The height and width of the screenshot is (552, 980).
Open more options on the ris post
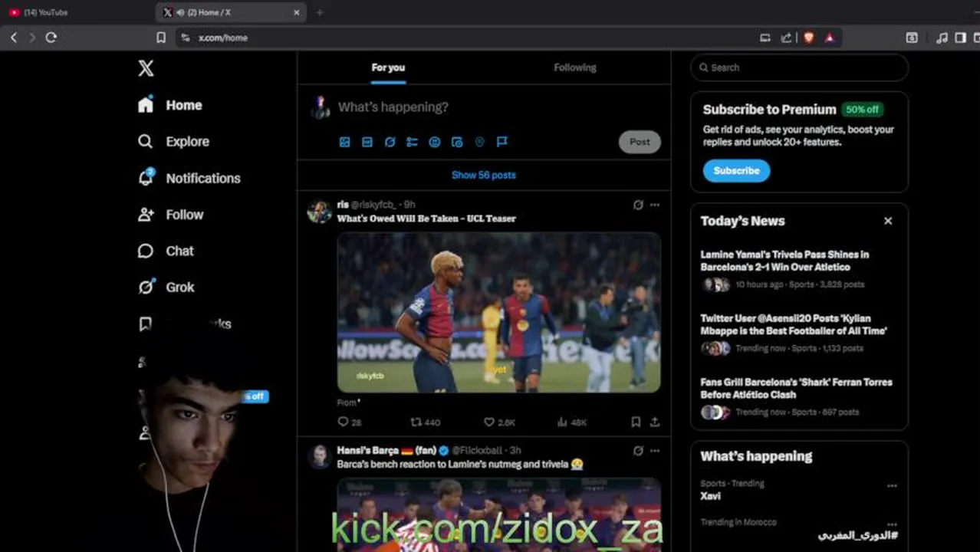pyautogui.click(x=655, y=205)
